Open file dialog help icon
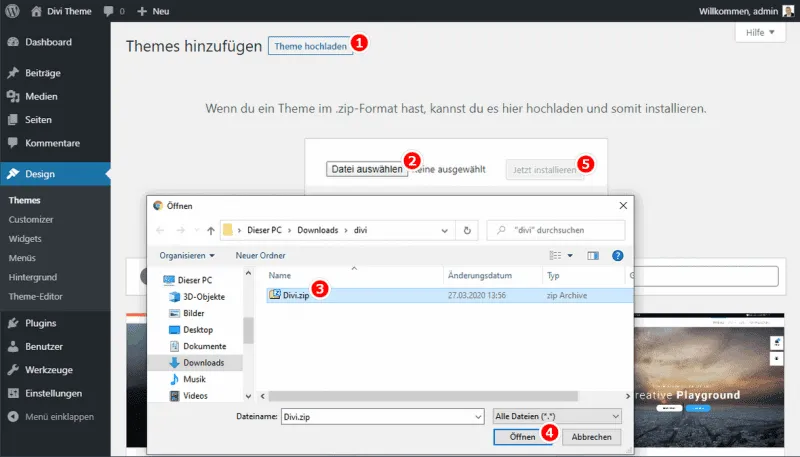This screenshot has height=457, width=800. click(x=617, y=256)
